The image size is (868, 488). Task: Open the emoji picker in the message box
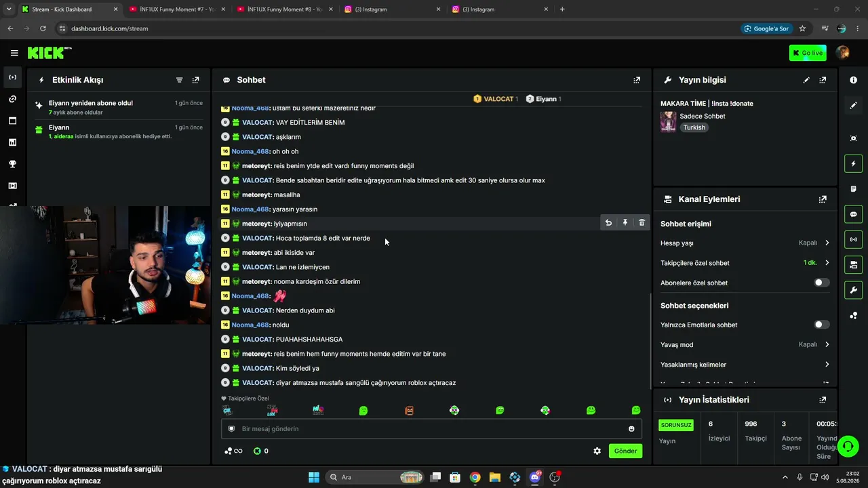pyautogui.click(x=631, y=429)
